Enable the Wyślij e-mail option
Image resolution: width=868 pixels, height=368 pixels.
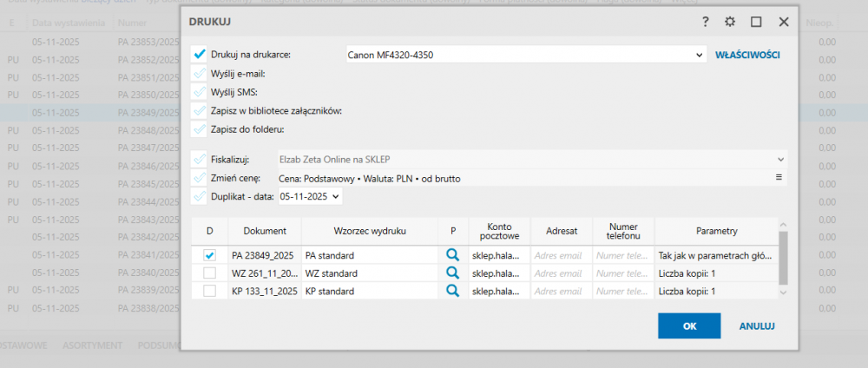point(200,74)
